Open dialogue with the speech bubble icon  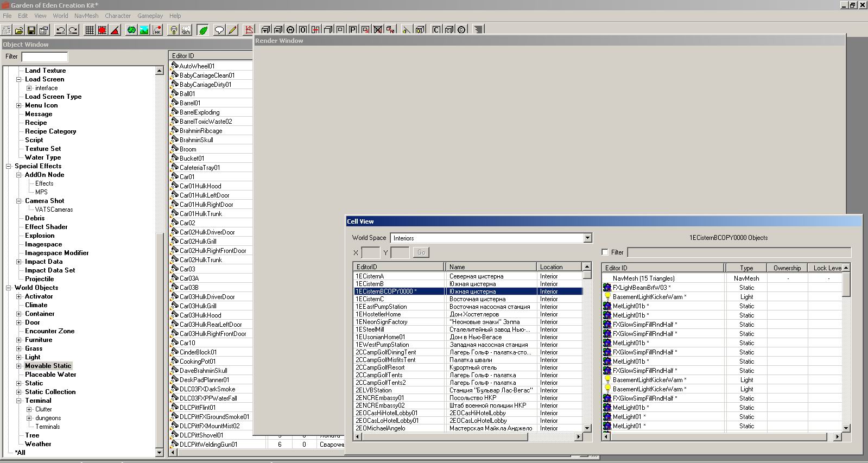click(x=219, y=30)
